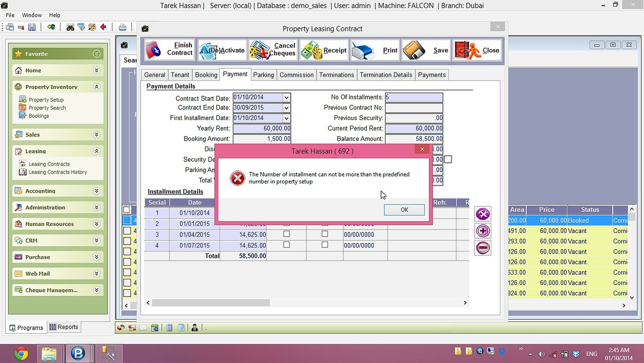Click the user person icon in the bottom bar

pos(195,328)
